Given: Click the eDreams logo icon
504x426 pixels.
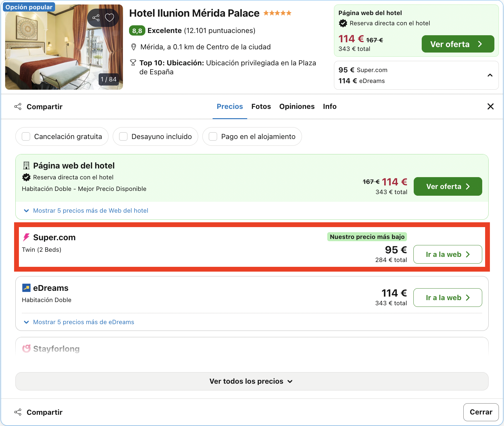Looking at the screenshot, I should click(x=26, y=288).
